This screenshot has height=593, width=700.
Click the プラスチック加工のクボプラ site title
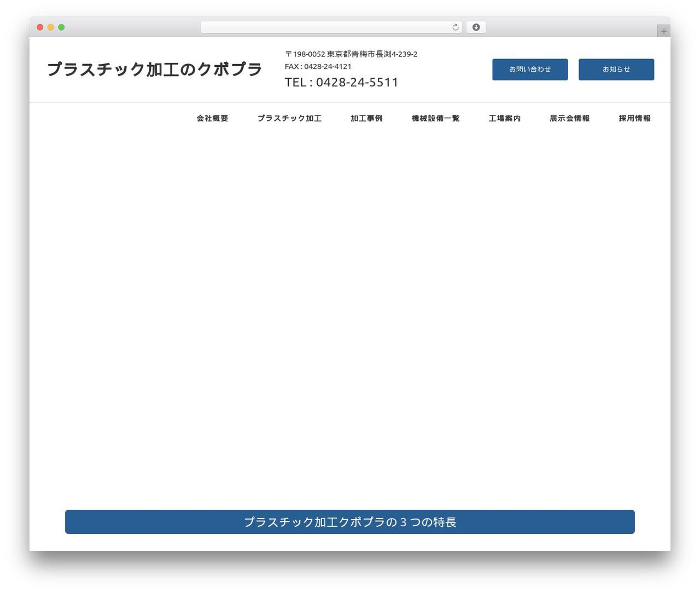click(155, 69)
